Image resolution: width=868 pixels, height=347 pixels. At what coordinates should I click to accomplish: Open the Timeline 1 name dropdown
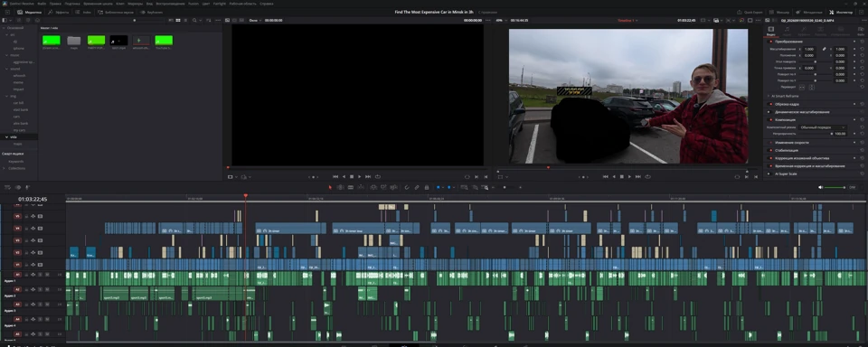(x=628, y=20)
